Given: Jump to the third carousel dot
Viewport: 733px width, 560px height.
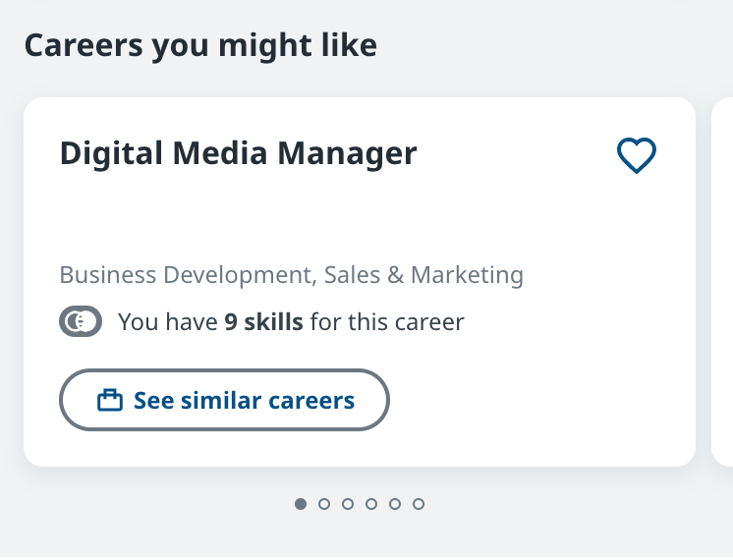Looking at the screenshot, I should 348,504.
